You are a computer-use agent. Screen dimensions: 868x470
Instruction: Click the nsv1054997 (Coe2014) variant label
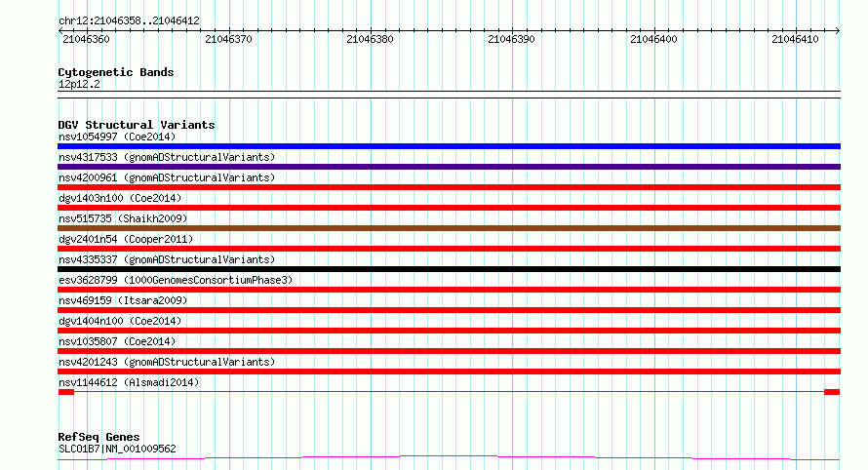point(117,137)
